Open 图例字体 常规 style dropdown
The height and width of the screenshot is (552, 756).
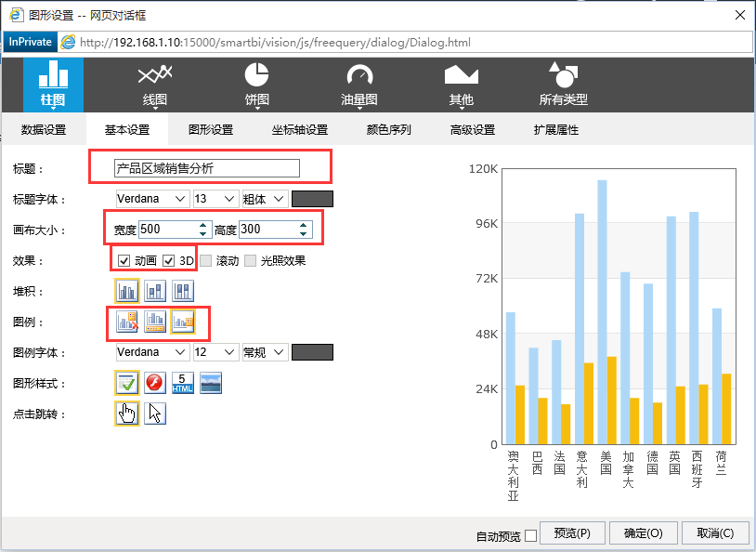(266, 352)
